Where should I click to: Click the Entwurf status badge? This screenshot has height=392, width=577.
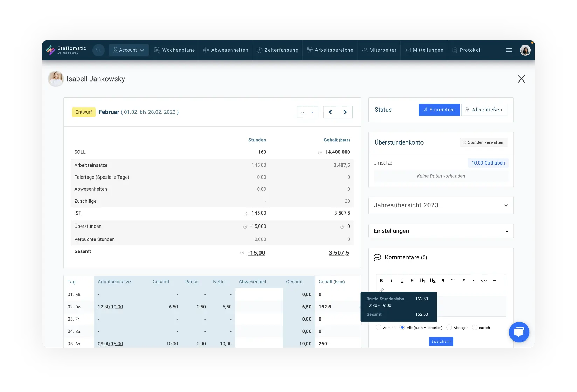(84, 112)
